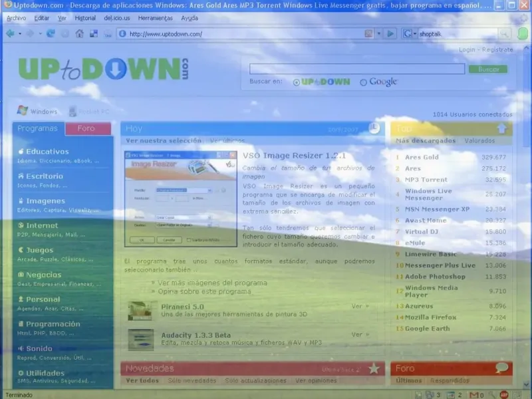Open the Educativos category
The width and height of the screenshot is (532, 399).
coord(47,152)
